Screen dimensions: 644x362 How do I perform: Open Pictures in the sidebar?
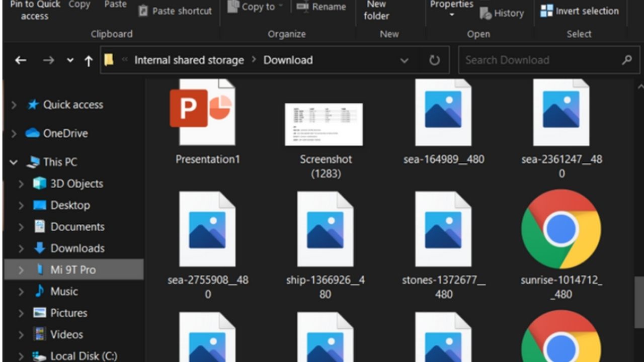[x=60, y=313]
